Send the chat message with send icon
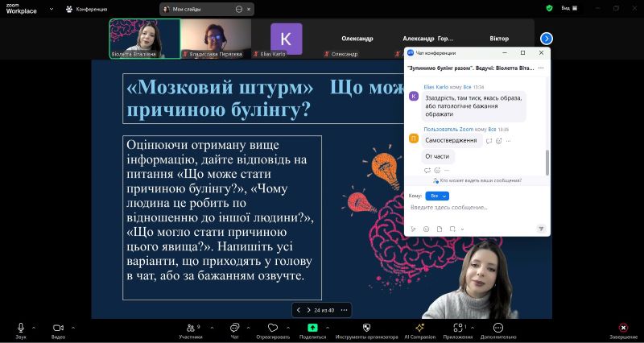The width and height of the screenshot is (644, 343). click(x=541, y=229)
